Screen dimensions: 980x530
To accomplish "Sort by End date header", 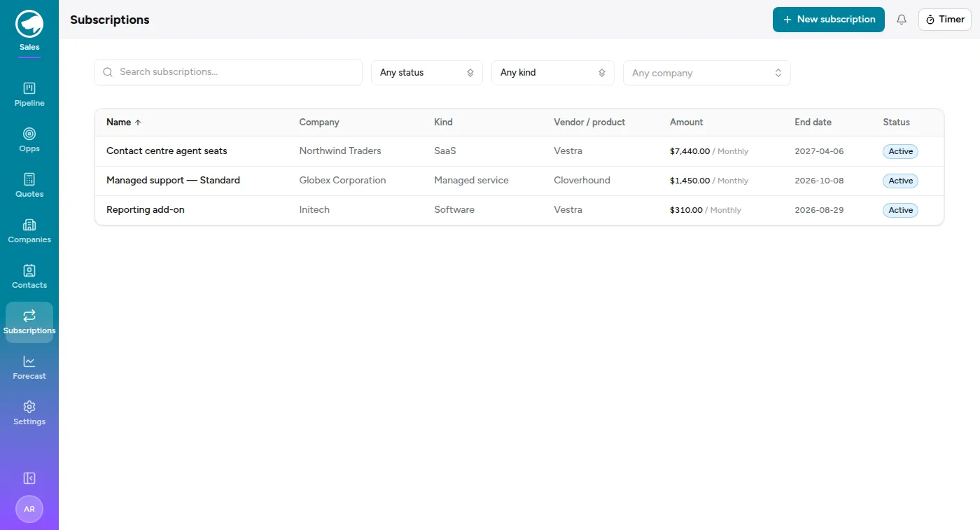I will tap(813, 122).
